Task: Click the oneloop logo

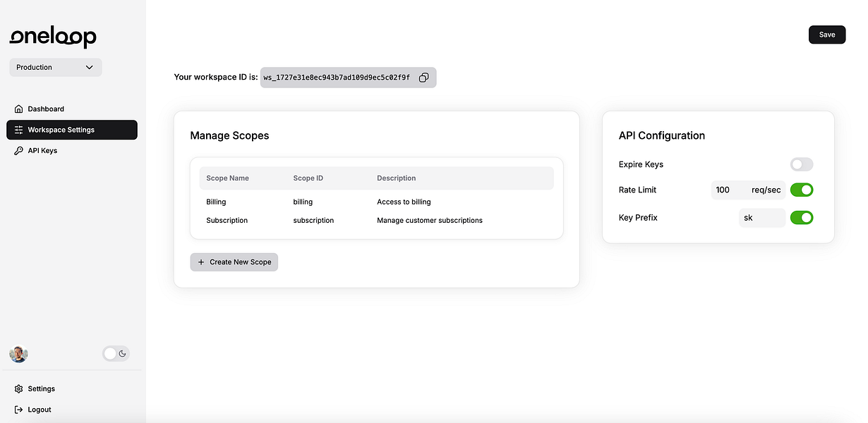Action: click(x=53, y=37)
